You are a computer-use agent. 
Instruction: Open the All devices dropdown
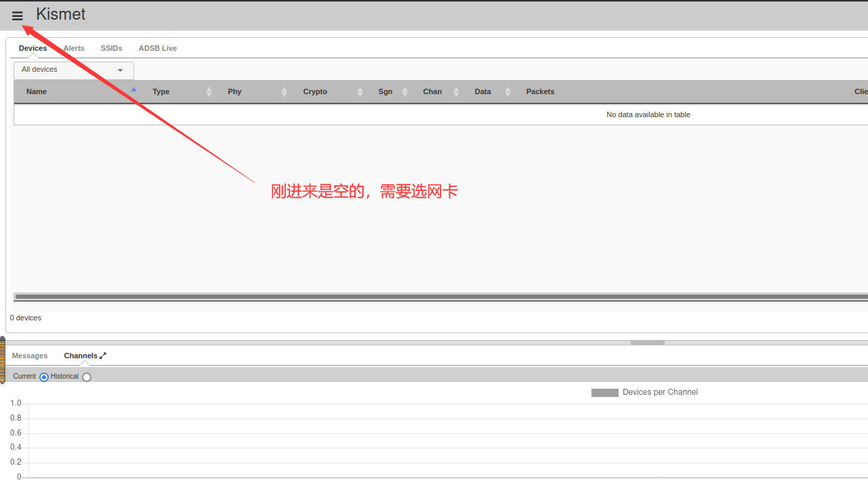tap(74, 70)
